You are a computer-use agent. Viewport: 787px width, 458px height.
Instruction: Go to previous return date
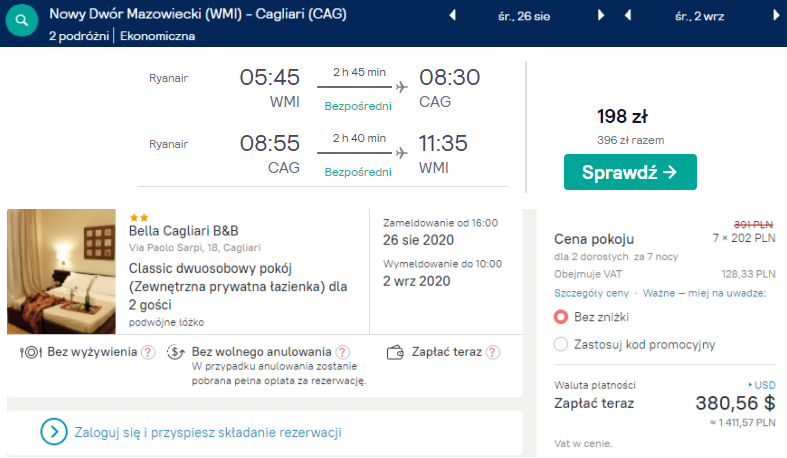coord(627,16)
